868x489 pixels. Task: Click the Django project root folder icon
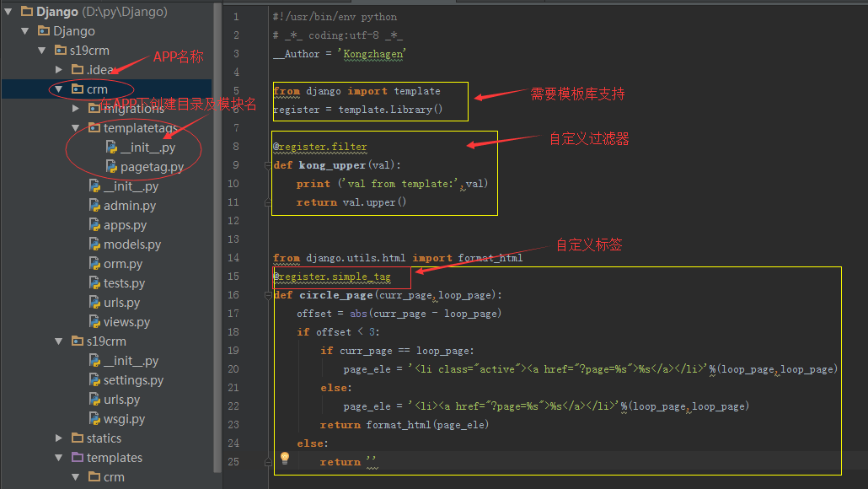[x=27, y=11]
